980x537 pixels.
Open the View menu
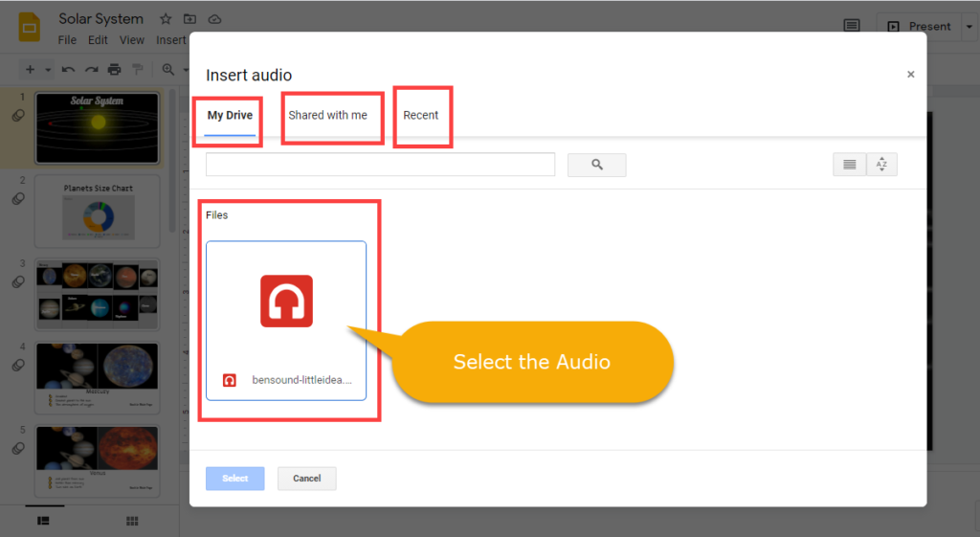coord(132,40)
